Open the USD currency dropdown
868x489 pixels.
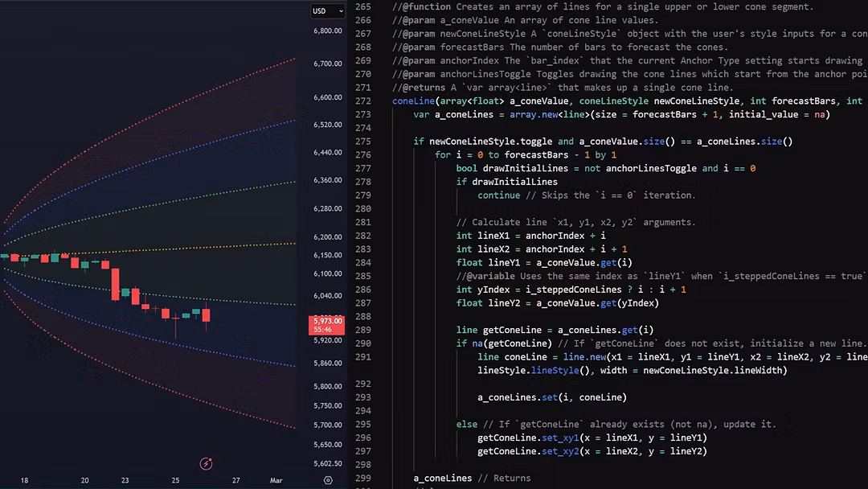[328, 11]
